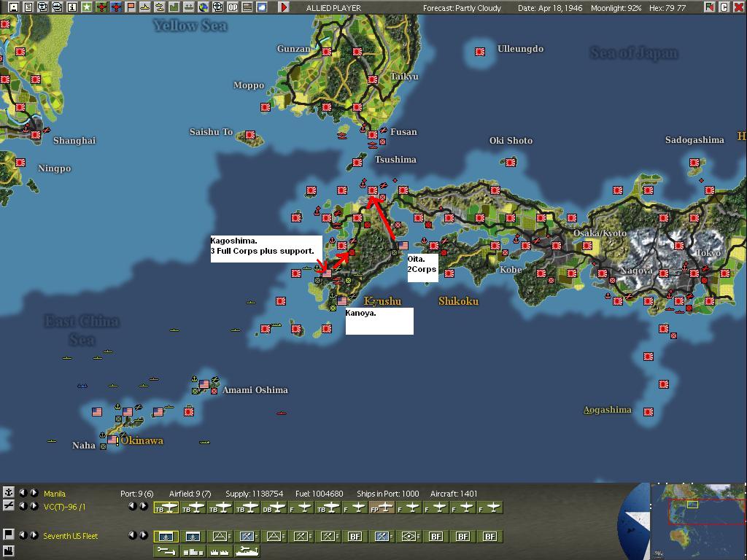Open the OP operations report icon
This screenshot has width=747, height=560.
(x=233, y=7)
